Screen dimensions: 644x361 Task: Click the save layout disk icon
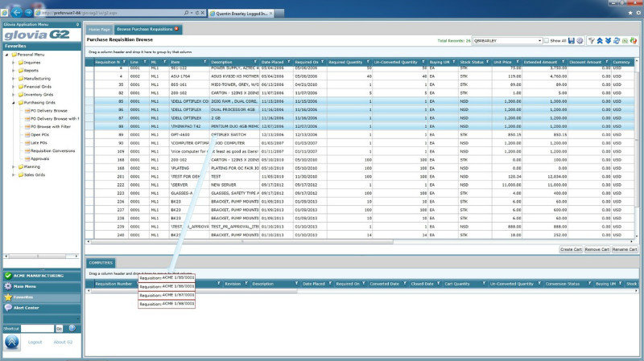click(x=572, y=40)
